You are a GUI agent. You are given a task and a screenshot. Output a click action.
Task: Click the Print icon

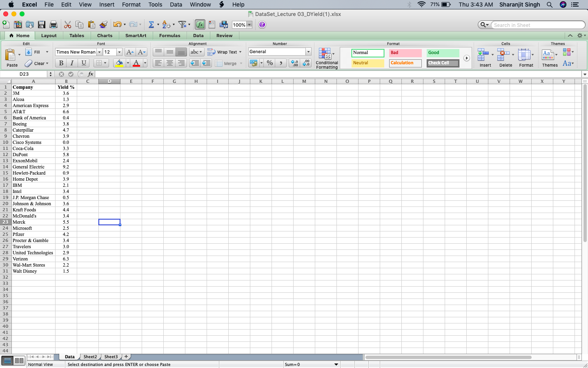point(53,25)
